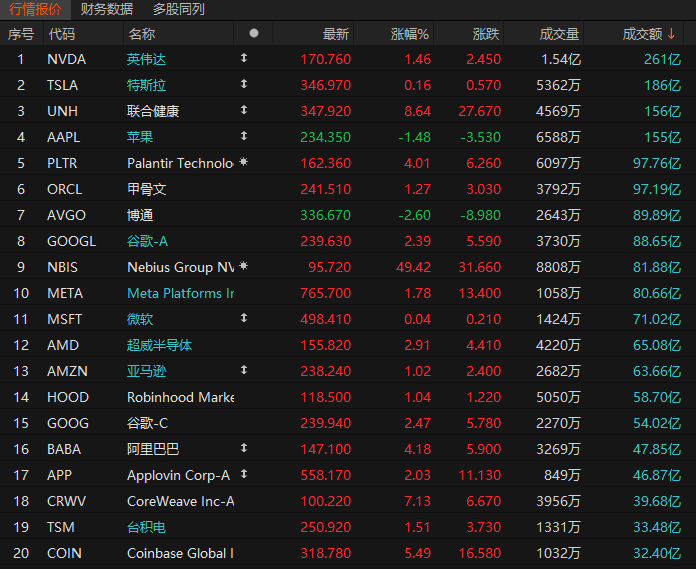Image resolution: width=696 pixels, height=569 pixels.
Task: Click TSM latest price 250.920
Action: tap(326, 527)
